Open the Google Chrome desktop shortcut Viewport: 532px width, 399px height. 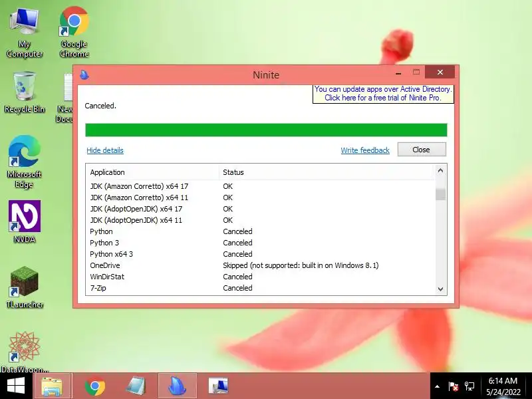click(x=74, y=32)
